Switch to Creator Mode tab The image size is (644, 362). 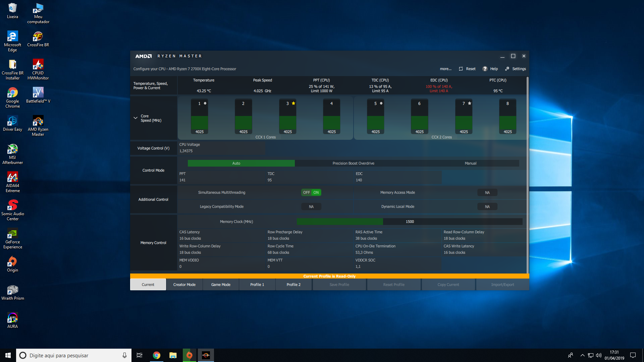tap(184, 285)
